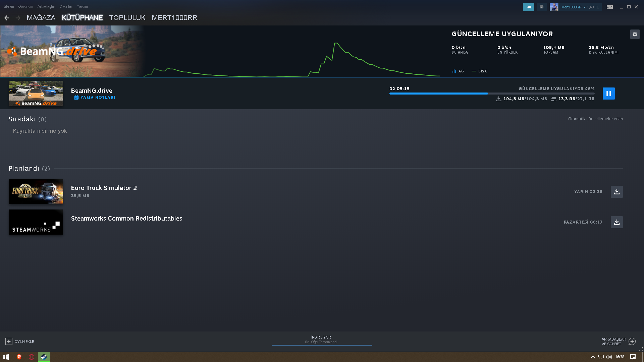The width and height of the screenshot is (644, 362).
Task: Open Euro Truck Simulator 2 thumbnail
Action: [36, 192]
